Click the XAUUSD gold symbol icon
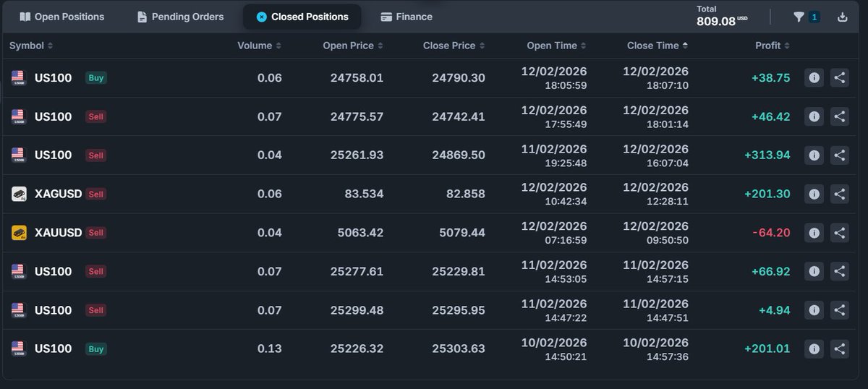The image size is (868, 389). 19,233
